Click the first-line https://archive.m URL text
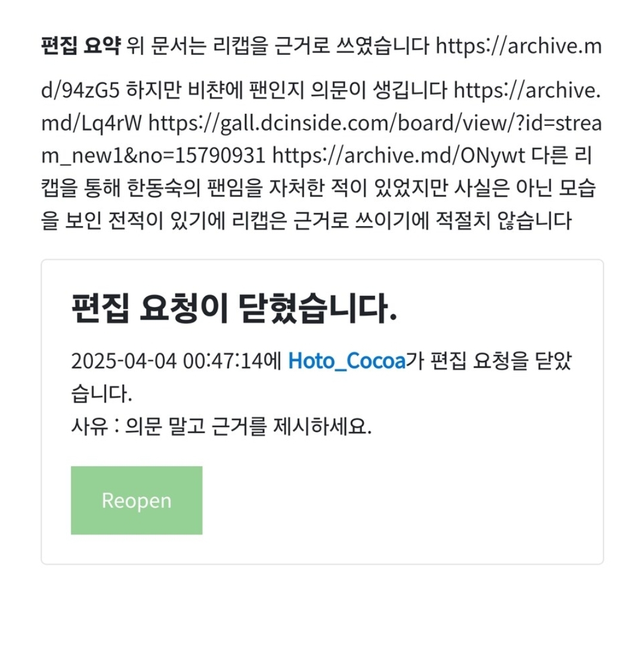 point(518,46)
